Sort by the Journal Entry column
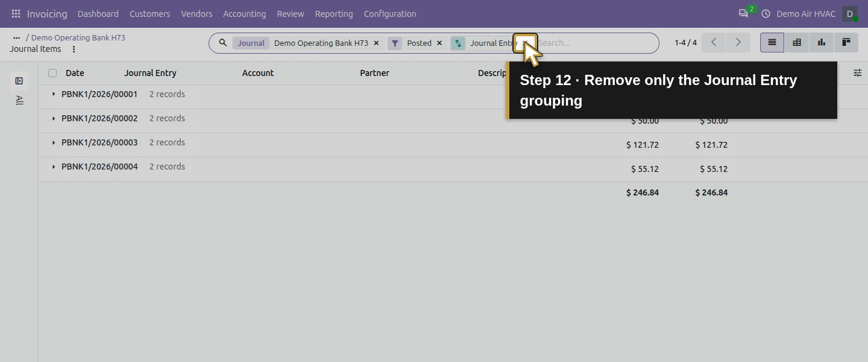 click(150, 73)
